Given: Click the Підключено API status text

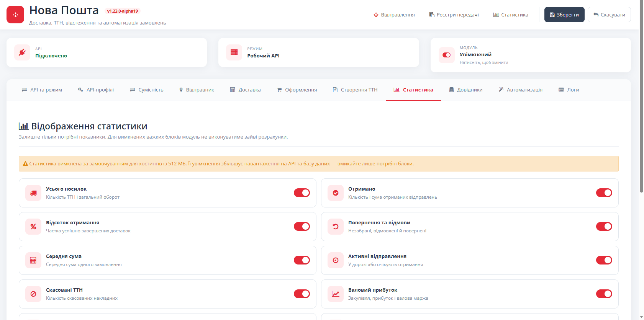Looking at the screenshot, I should [x=51, y=56].
